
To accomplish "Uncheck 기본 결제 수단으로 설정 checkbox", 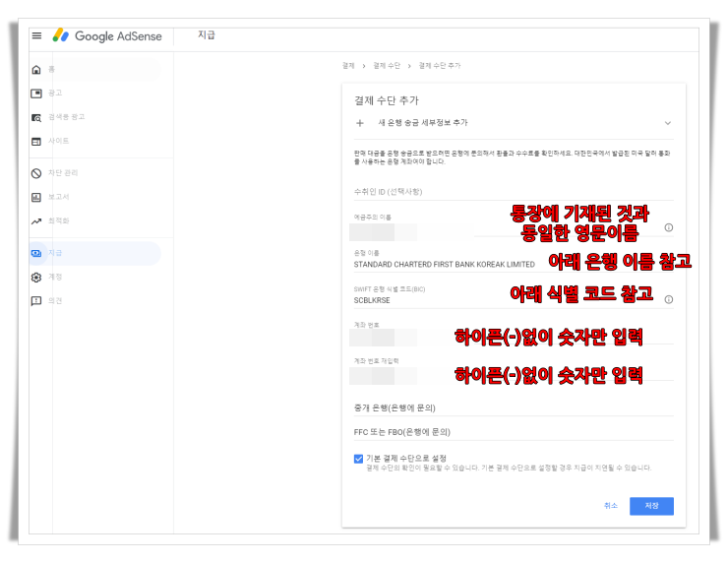I will [x=358, y=459].
